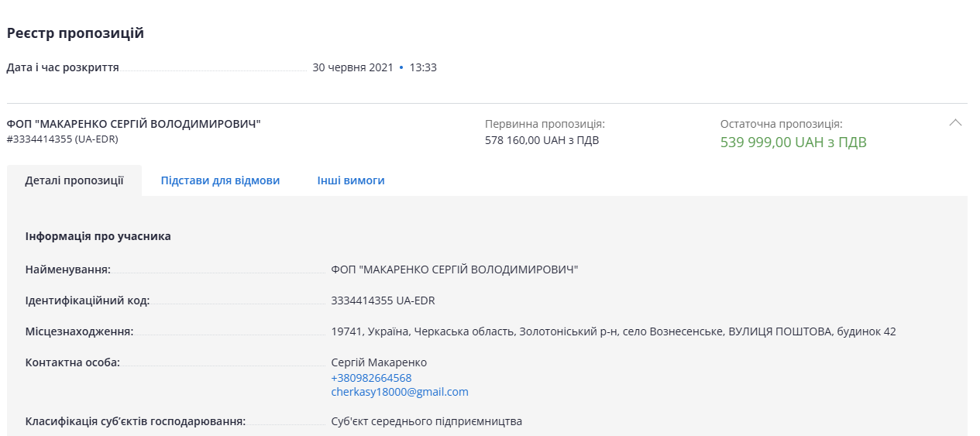The image size is (980, 436).
Task: Click the Остаточна пропозиція label
Action: 781,124
